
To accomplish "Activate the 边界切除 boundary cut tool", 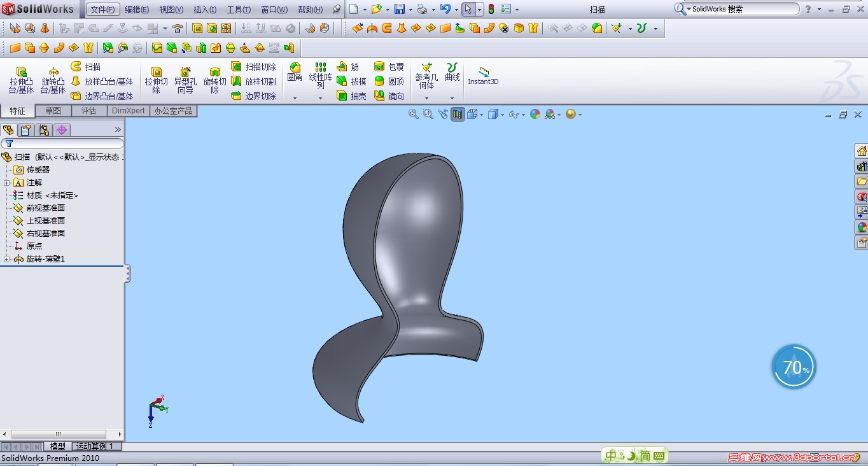I will pos(253,96).
